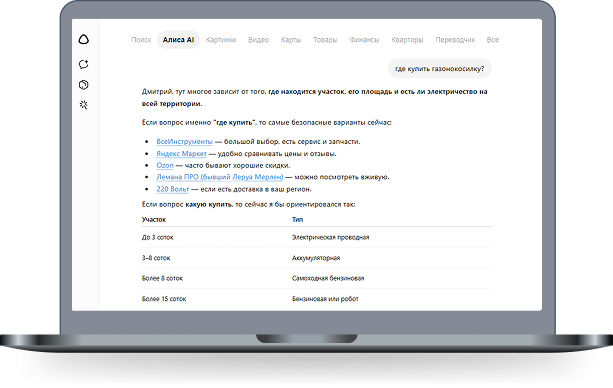Screen dimensions: 613x388
Task: Switch to the Товары tab
Action: 325,40
